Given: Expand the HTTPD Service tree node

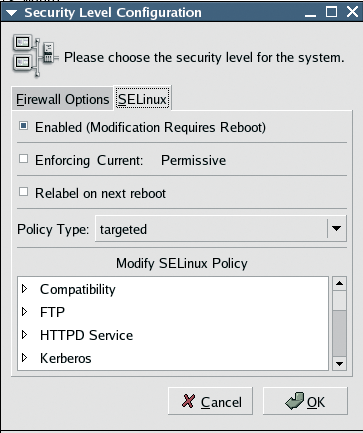Looking at the screenshot, I should [x=24, y=335].
